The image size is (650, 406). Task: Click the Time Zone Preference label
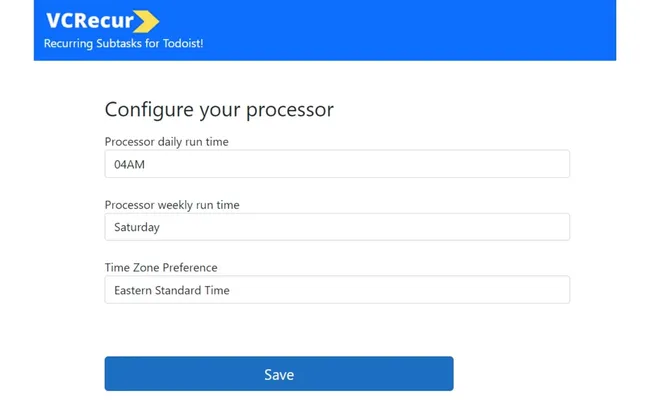161,268
